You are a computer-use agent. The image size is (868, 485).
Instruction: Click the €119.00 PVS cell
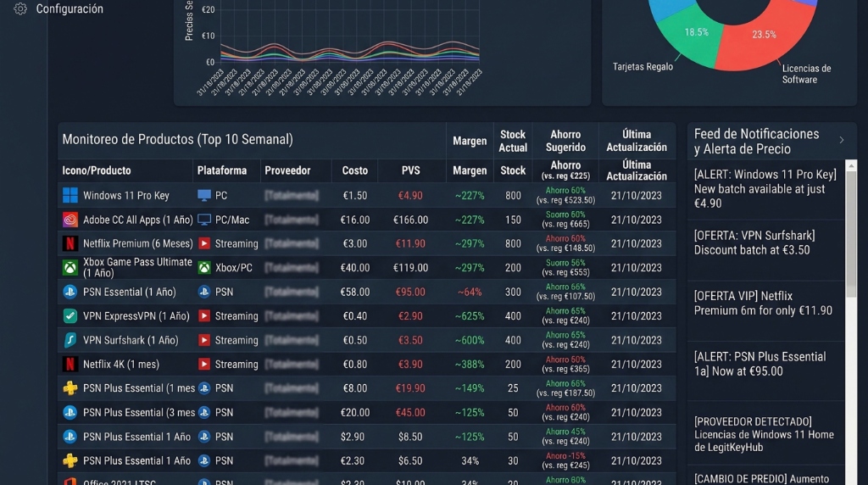(x=410, y=268)
